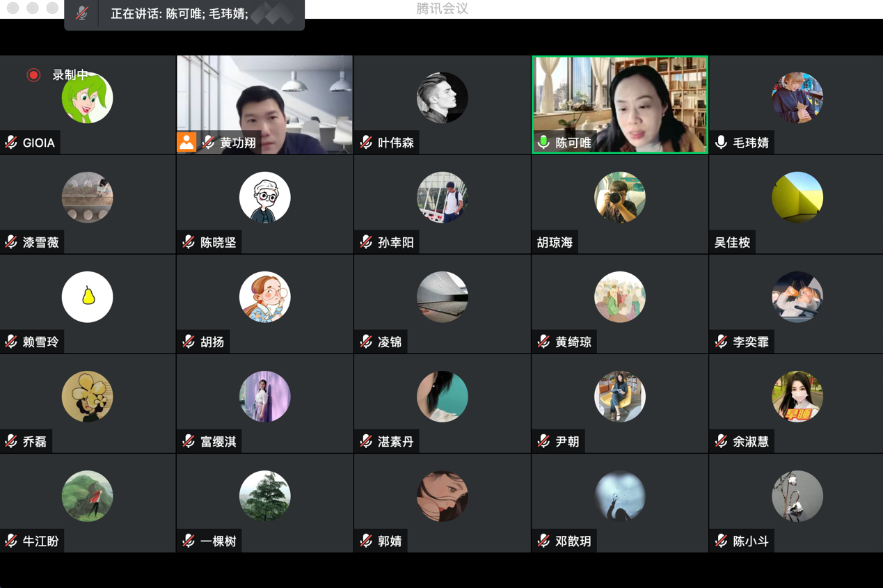Click 吴佳桉's yellow sphere avatar
This screenshot has width=883, height=588.
(797, 198)
